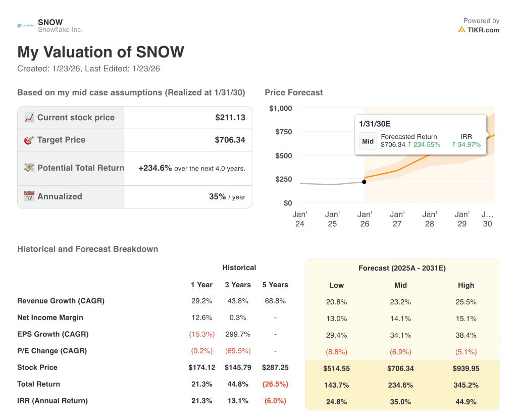Click the TIKR flame logo icon
This screenshot has height=420, width=517.
(x=462, y=30)
